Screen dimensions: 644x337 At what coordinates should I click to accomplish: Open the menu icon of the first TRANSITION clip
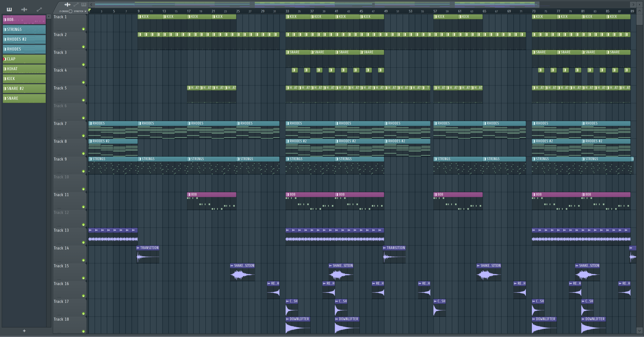point(138,248)
